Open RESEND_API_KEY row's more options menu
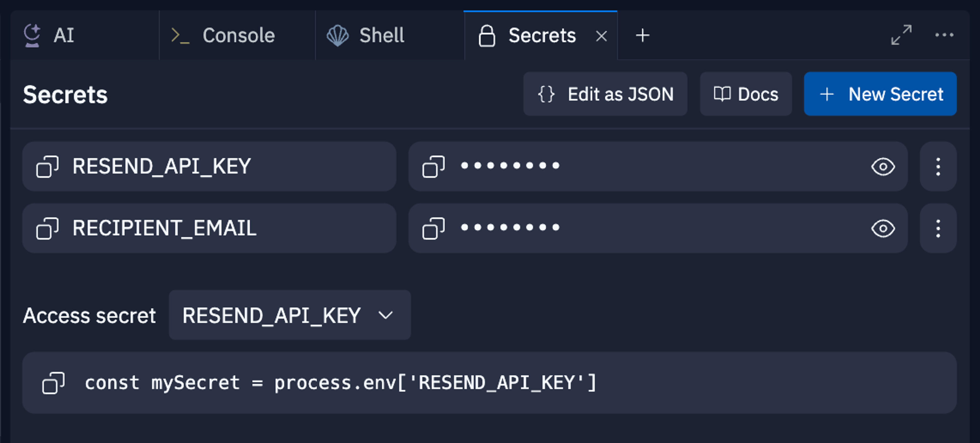The width and height of the screenshot is (980, 443). click(x=938, y=167)
